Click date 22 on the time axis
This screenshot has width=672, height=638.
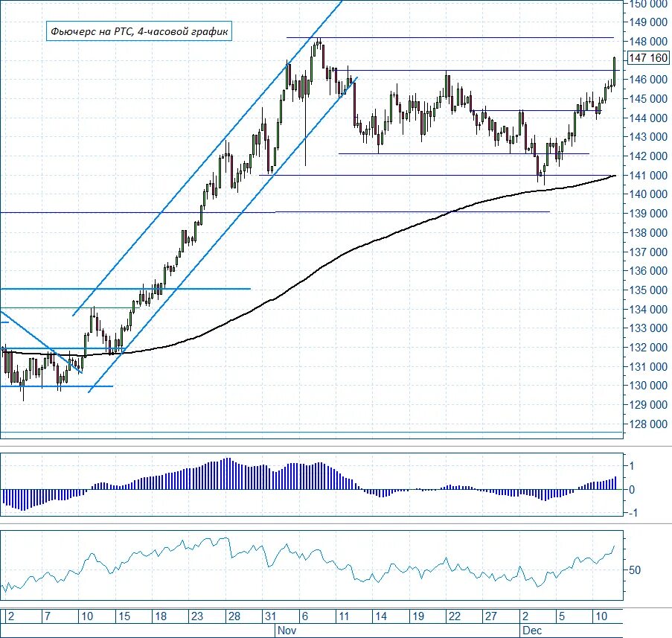pyautogui.click(x=454, y=616)
